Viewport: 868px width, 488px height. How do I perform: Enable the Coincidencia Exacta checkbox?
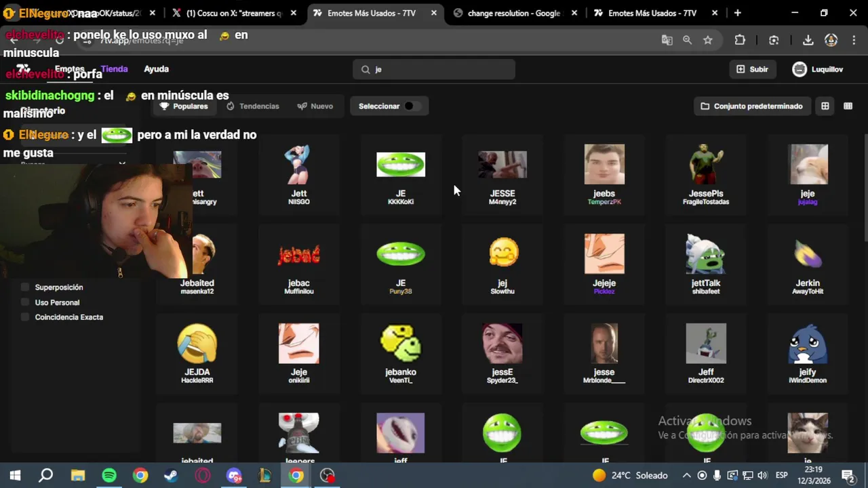(x=26, y=317)
